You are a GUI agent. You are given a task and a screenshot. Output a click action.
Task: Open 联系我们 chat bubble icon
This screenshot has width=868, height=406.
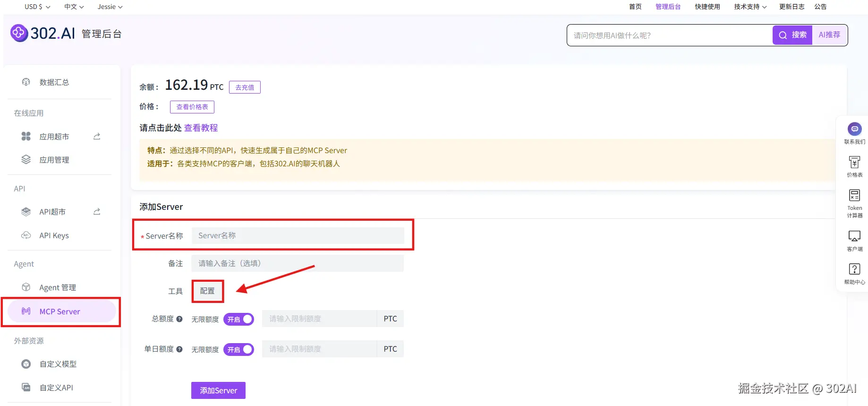pos(855,129)
